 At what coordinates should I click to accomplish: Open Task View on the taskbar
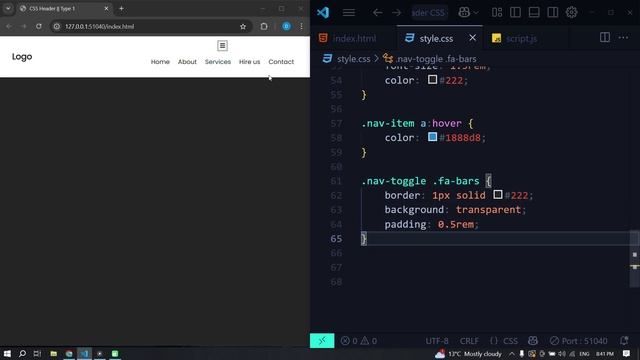[38, 353]
